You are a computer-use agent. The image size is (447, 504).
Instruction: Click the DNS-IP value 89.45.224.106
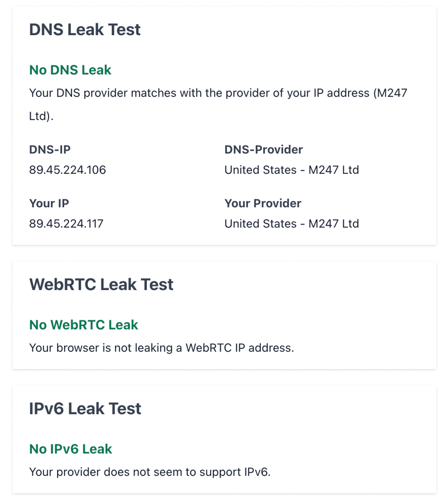68,170
